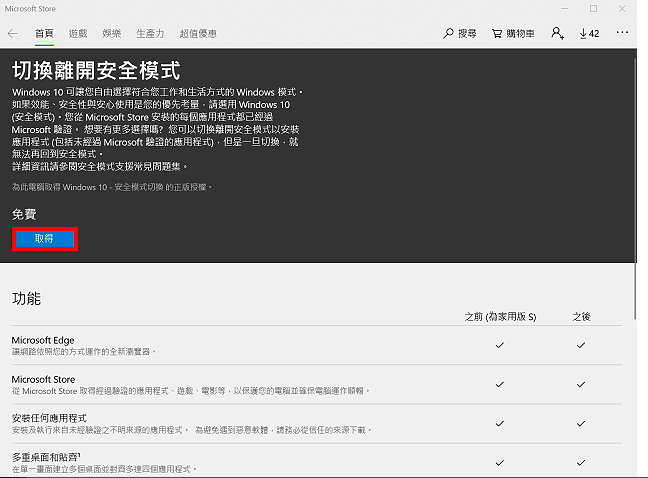Screen dimensions: 648x478
Task: Open the 安全模式支援常見問題集 link line
Action: [99, 166]
